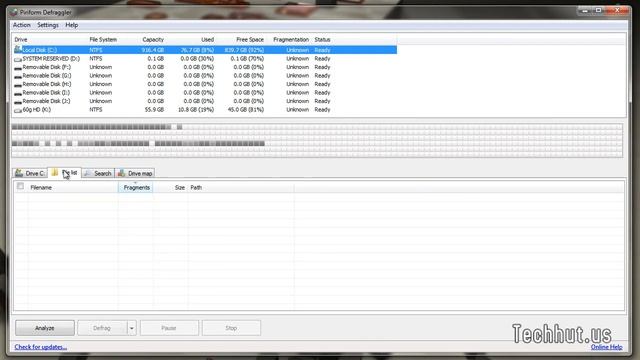
Task: Select the 60g HD (K:) row
Action: (x=204, y=110)
